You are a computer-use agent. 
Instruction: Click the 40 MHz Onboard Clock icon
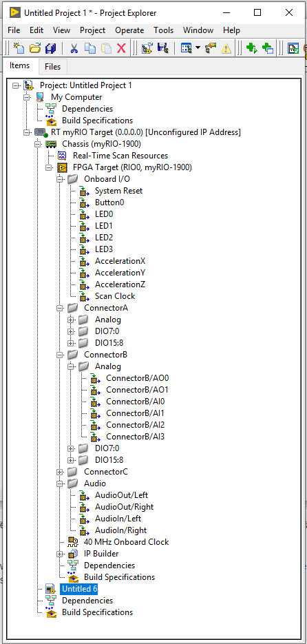(73, 542)
